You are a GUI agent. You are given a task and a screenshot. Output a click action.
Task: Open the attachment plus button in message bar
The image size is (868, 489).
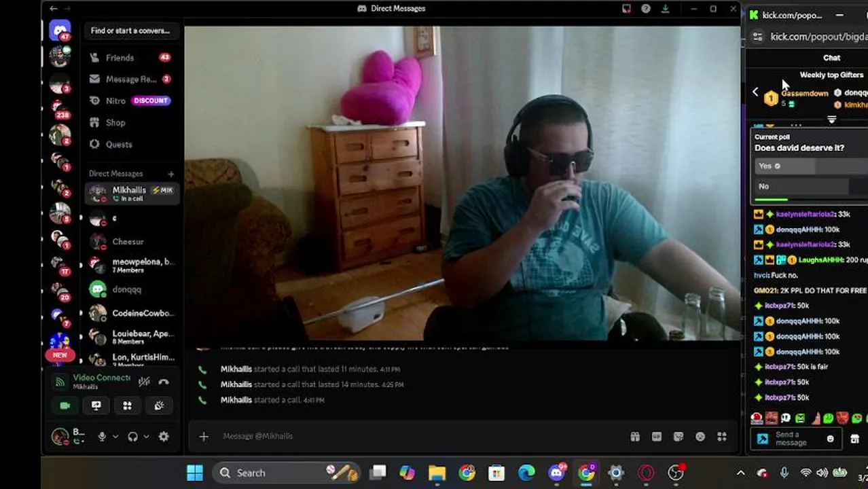[204, 437]
